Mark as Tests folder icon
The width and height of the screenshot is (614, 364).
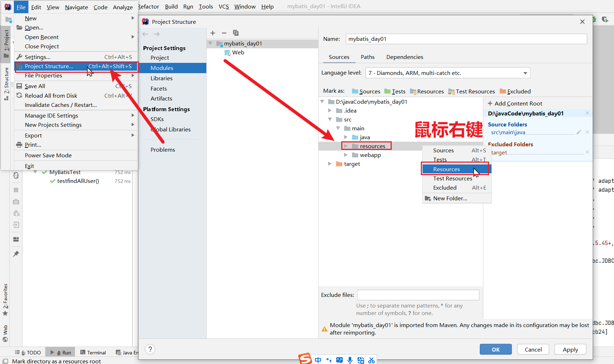click(x=387, y=91)
